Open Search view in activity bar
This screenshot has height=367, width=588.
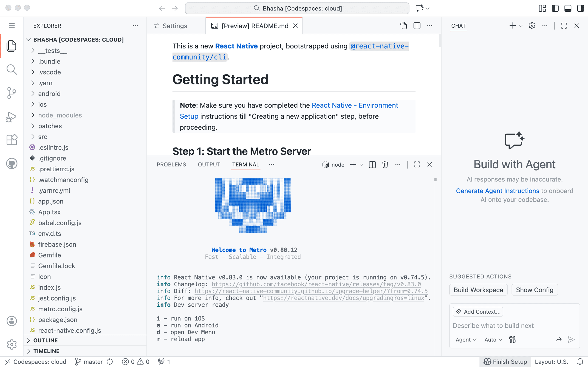point(11,70)
